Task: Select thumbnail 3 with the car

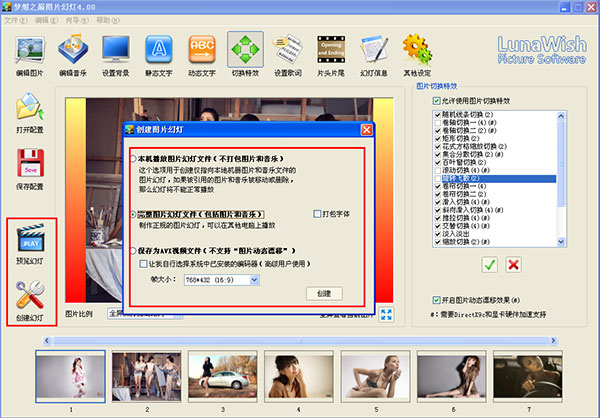Action: coord(223,376)
